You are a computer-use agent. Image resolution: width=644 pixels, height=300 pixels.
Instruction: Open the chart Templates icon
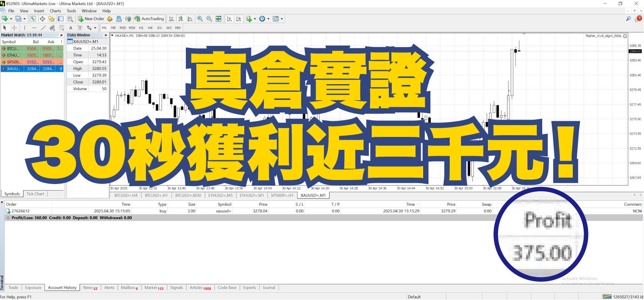coord(276,19)
